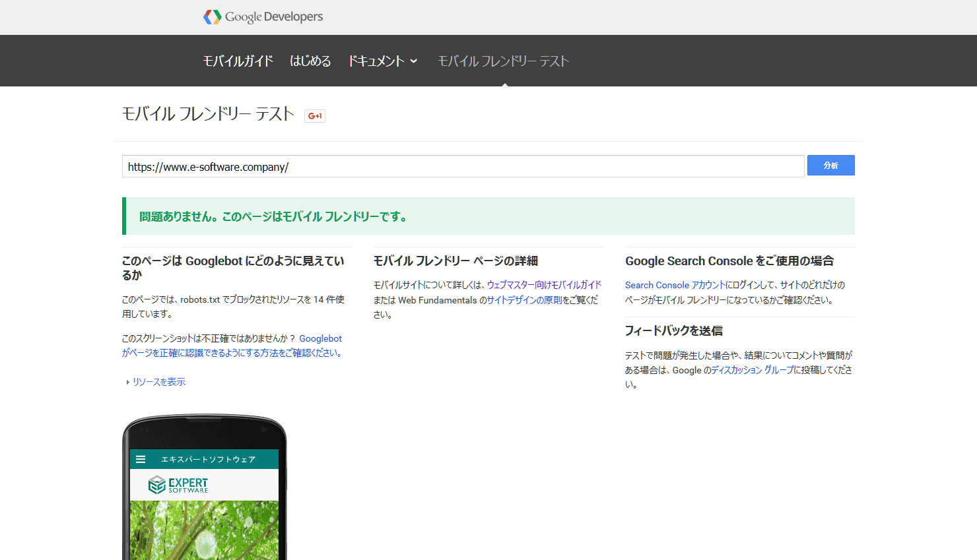Click the green mobile-friendly result message
The width and height of the screenshot is (977, 560).
(488, 216)
